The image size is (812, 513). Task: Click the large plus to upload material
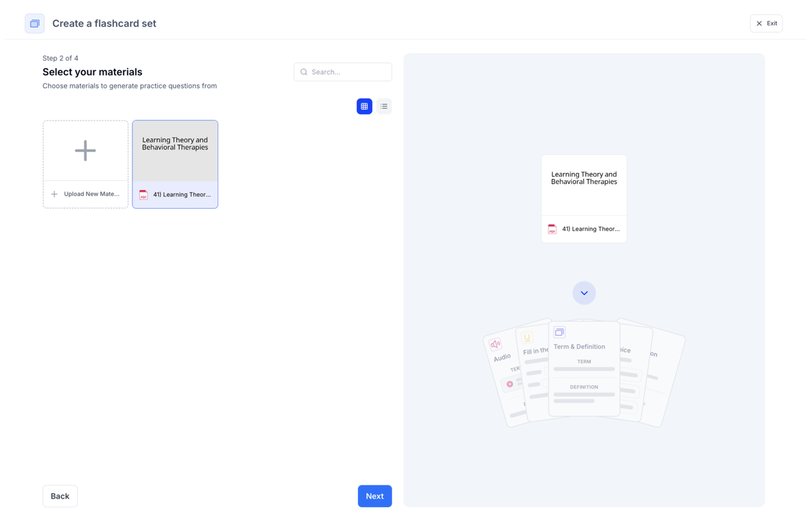click(x=85, y=151)
